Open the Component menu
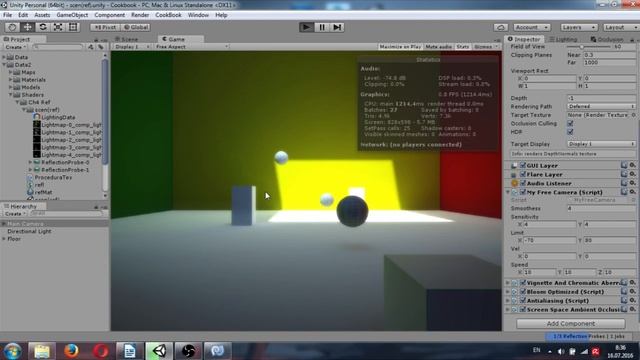Image resolution: width=640 pixels, height=360 pixels. tap(109, 15)
